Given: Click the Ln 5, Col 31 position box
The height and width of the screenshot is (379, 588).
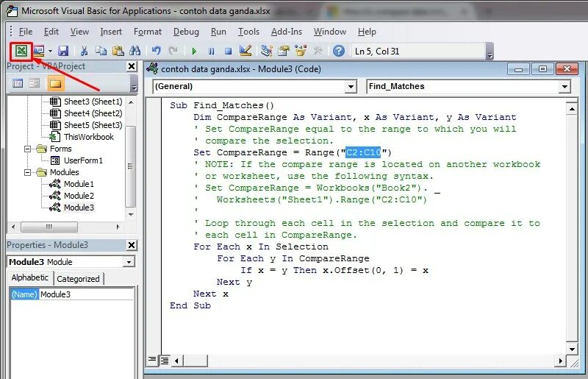Looking at the screenshot, I should 418,52.
